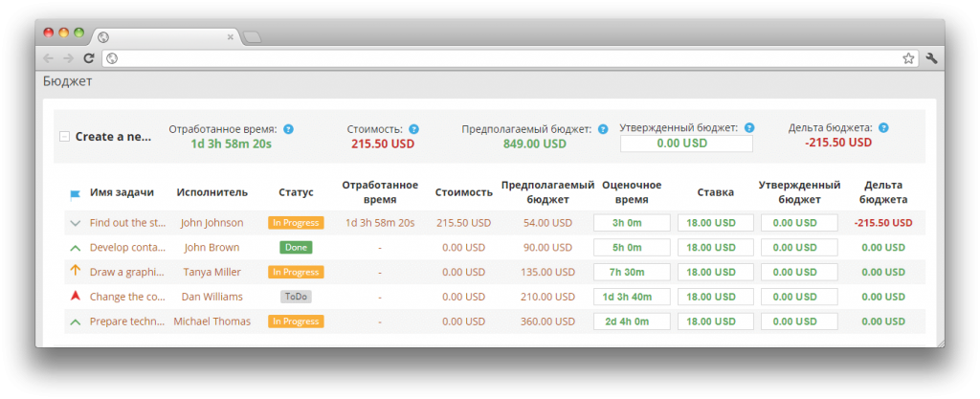Edit estimated time field 1d 3h 40m

[632, 297]
